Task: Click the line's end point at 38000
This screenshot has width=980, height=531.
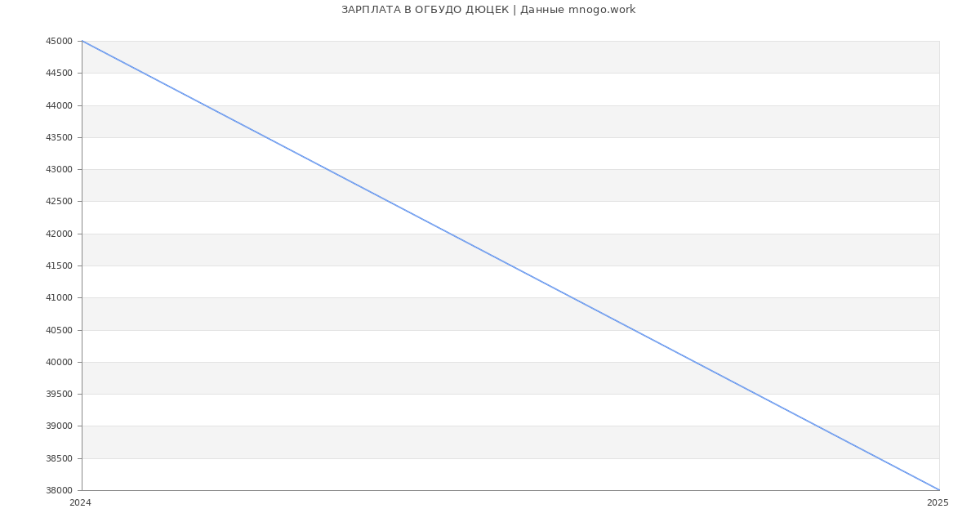Action: (939, 490)
